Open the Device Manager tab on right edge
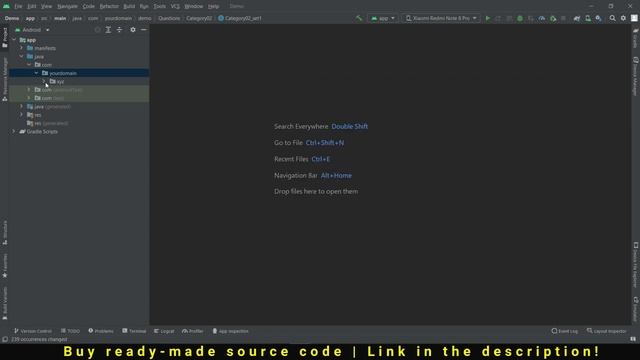Image resolution: width=640 pixels, height=360 pixels. pos(635,76)
